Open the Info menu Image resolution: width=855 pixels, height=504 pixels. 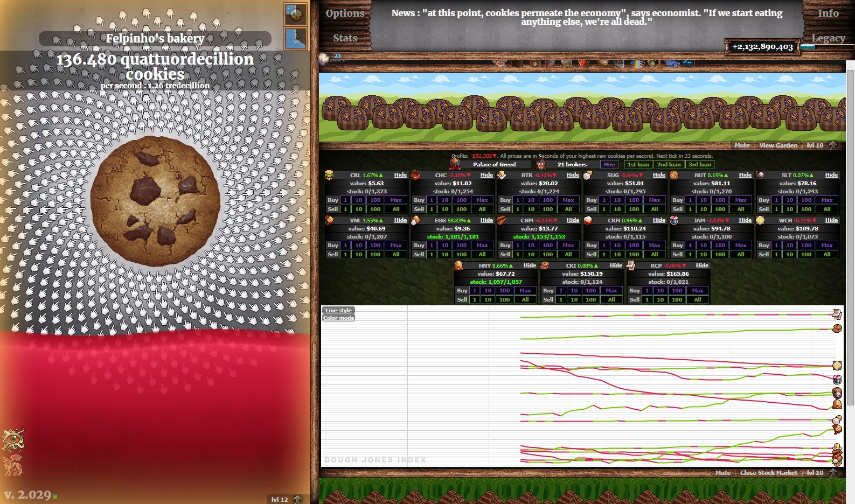[x=828, y=13]
